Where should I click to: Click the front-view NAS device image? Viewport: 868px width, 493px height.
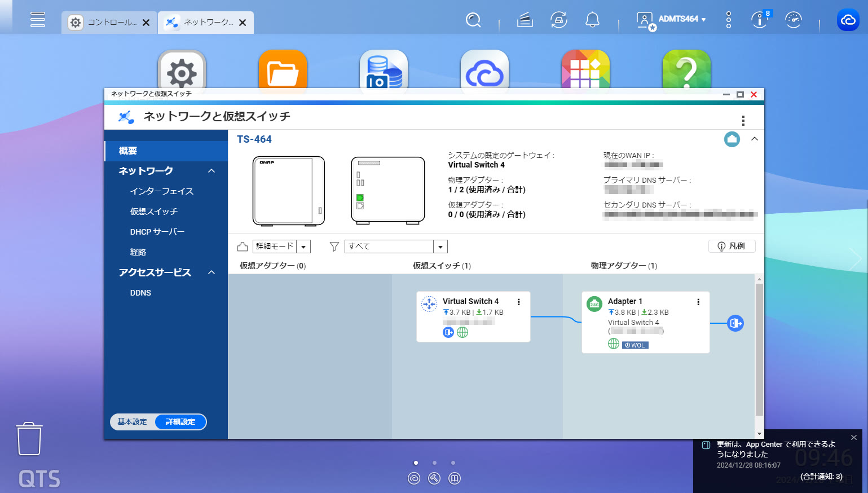tap(289, 191)
